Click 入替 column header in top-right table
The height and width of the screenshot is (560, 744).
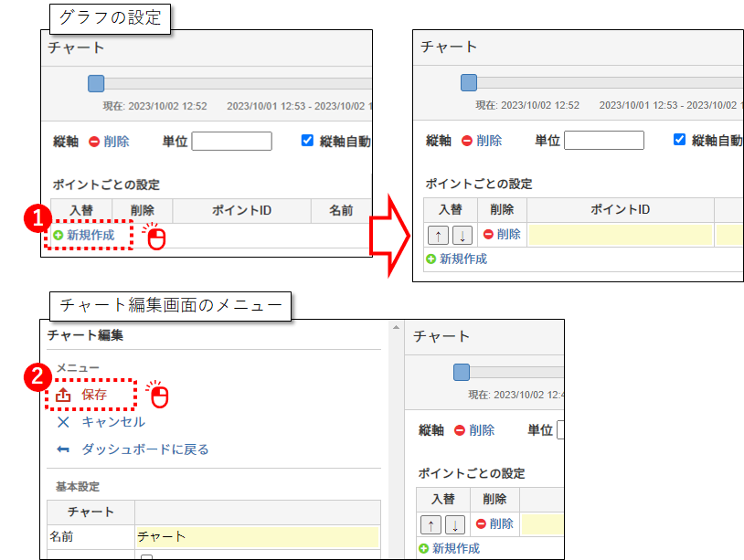451,209
